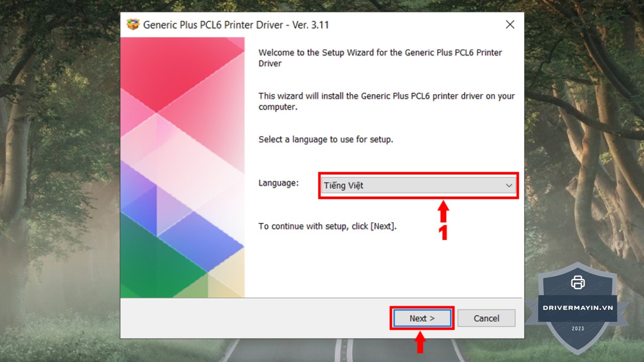Cancel the printer driver setup
Screen dimensions: 644x362
pyautogui.click(x=487, y=318)
